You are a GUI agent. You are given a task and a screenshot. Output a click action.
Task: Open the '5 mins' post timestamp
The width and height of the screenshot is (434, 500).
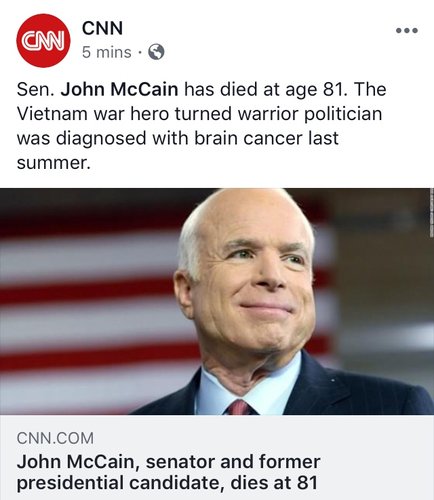[107, 52]
